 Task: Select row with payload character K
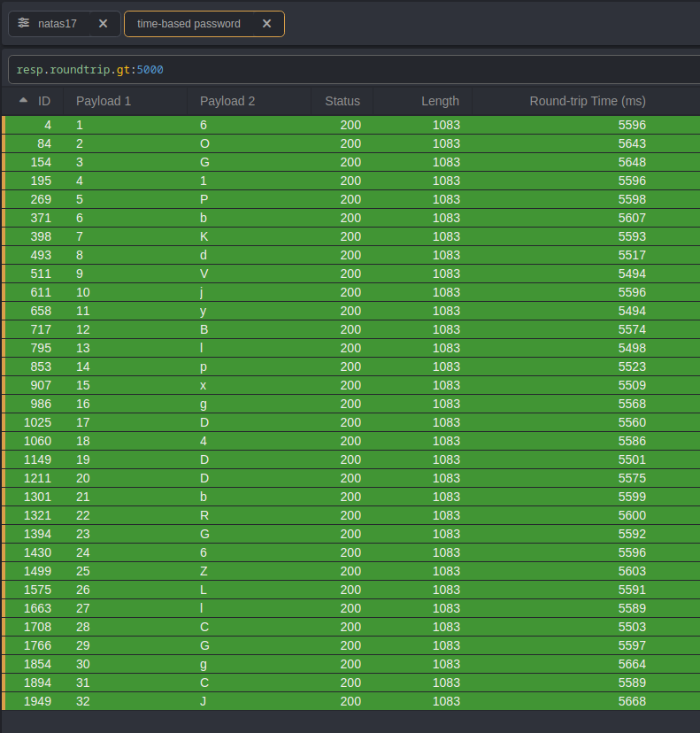(x=350, y=237)
